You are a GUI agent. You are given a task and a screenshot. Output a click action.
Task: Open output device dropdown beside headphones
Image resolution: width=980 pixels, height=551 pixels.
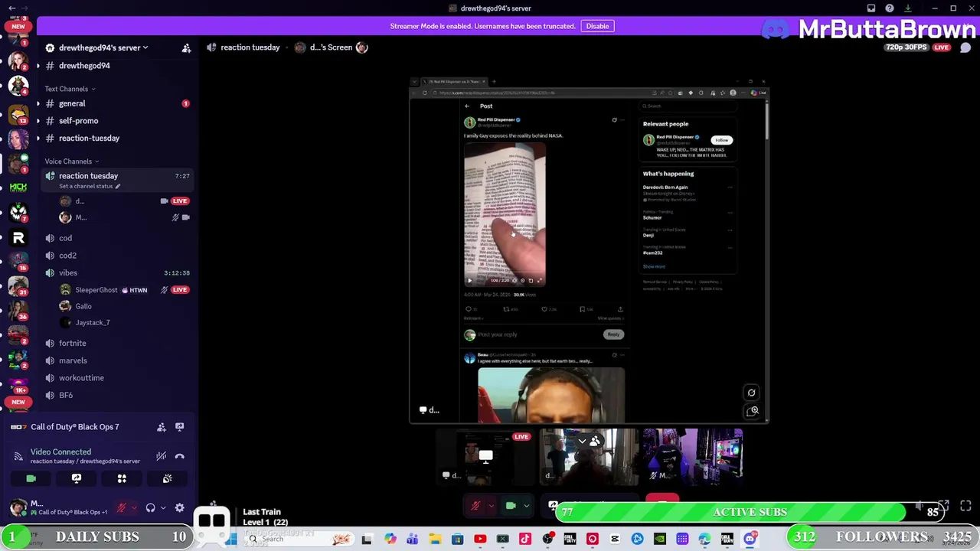click(163, 507)
